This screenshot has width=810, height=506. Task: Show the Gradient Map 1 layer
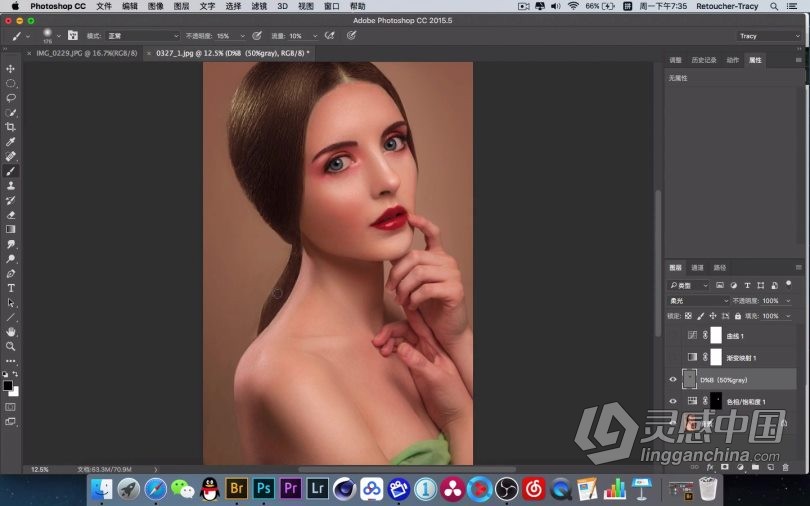(673, 357)
